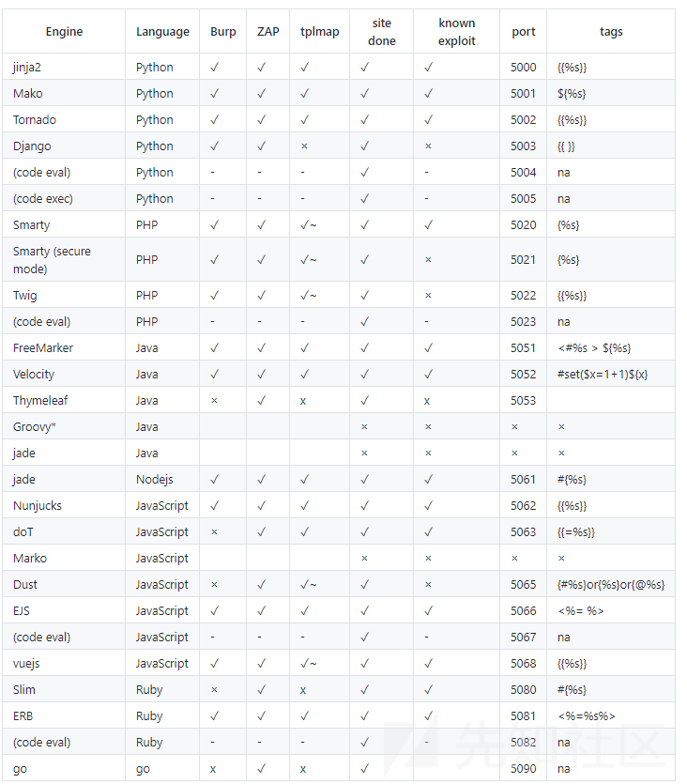The height and width of the screenshot is (784, 687).
Task: Click port 5003 in the Django row
Action: (x=524, y=146)
